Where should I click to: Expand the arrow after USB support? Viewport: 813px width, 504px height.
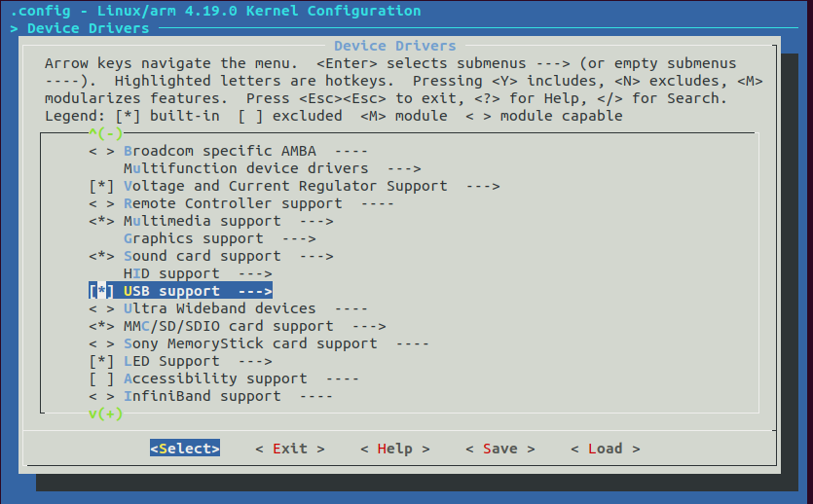click(256, 291)
